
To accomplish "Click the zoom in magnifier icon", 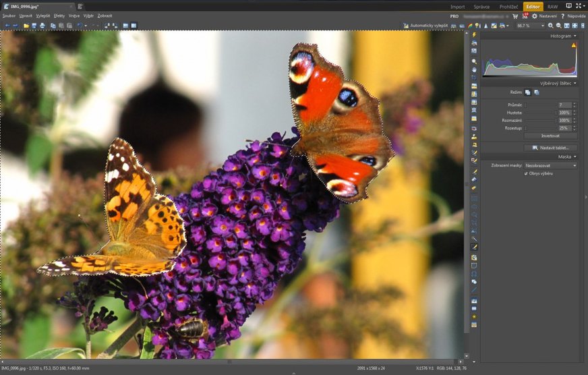I will click(551, 26).
